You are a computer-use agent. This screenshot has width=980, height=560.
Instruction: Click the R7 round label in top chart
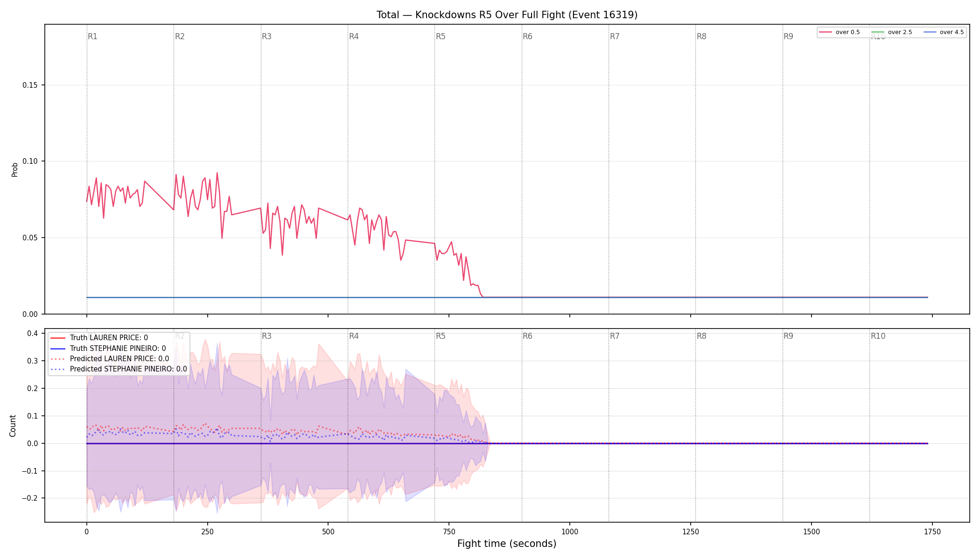click(615, 36)
